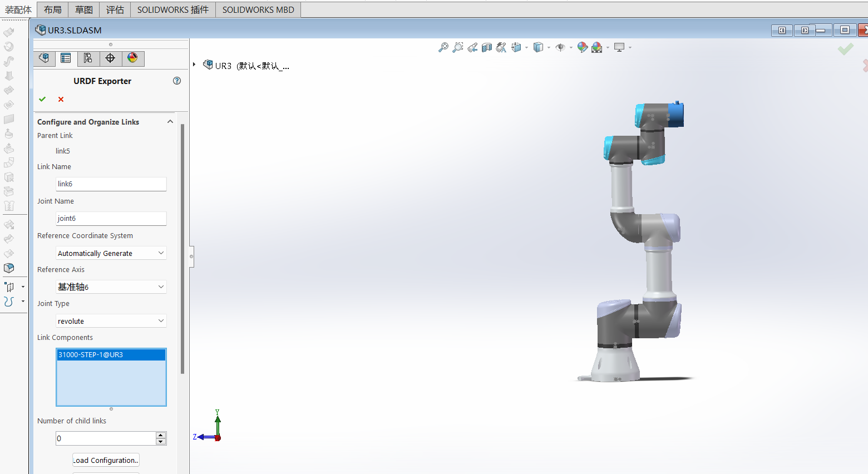Toggle the Section View icon

coord(487,47)
